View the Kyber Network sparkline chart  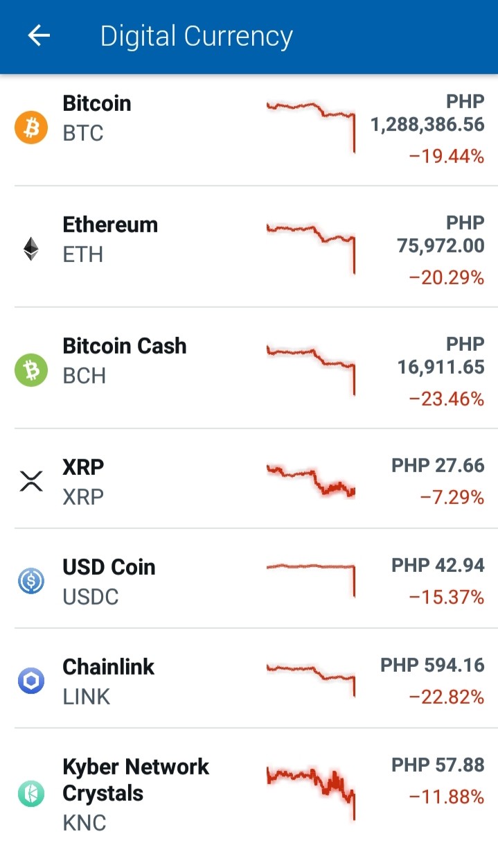(310, 794)
